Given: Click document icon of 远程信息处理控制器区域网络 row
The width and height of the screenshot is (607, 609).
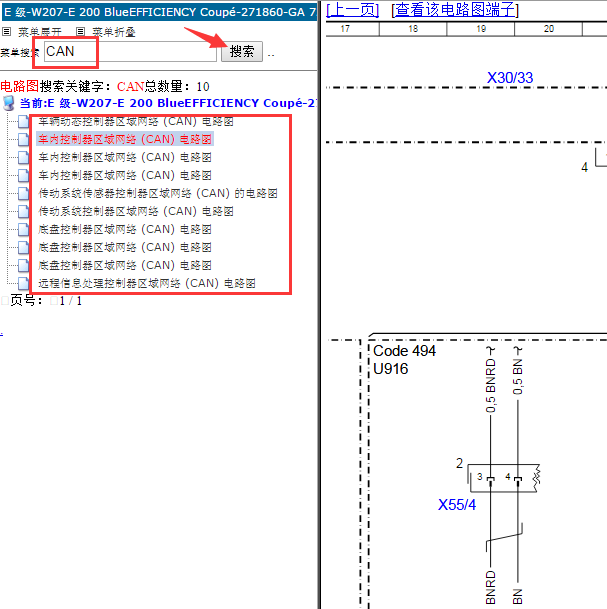Looking at the screenshot, I should click(x=24, y=284).
